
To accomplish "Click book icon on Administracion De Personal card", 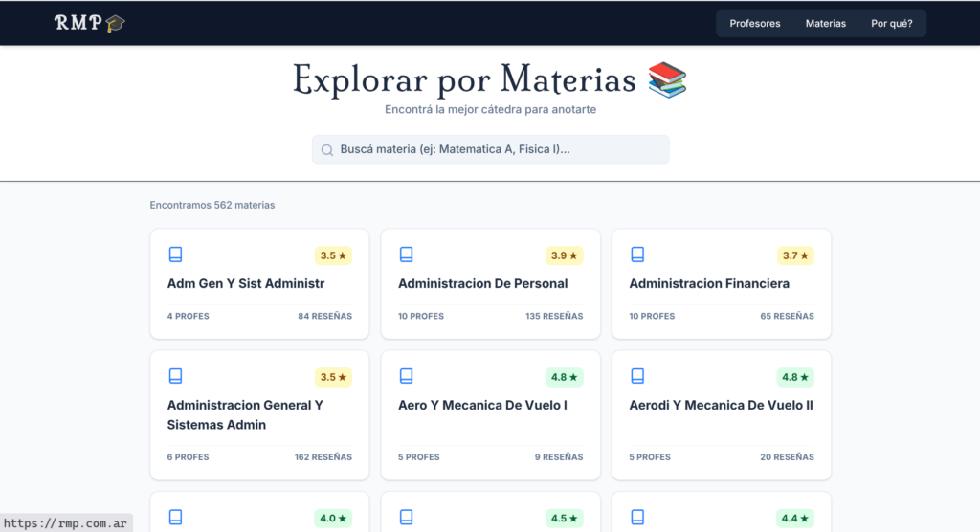I will [x=406, y=255].
